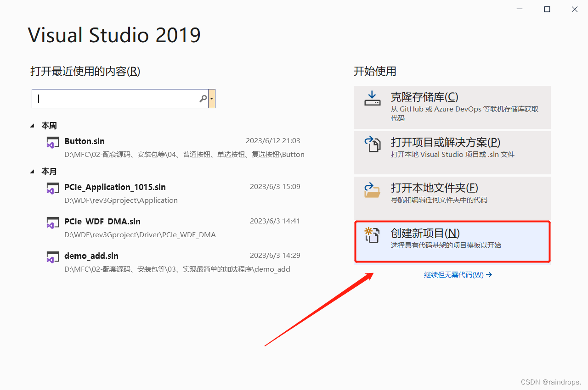Click the PCIe_WDF_DMA.sln solution icon
Screen dimensions: 588x390
(53, 223)
